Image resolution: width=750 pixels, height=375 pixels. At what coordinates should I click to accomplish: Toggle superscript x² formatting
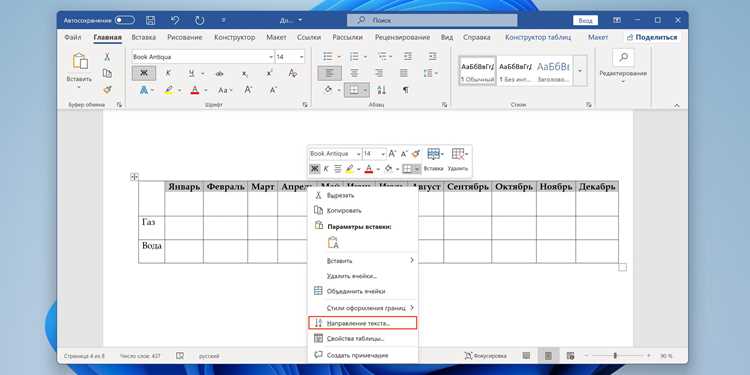pos(270,73)
